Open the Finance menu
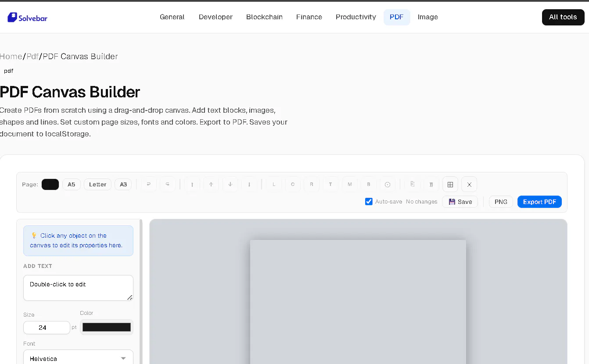The image size is (589, 364). (x=309, y=17)
